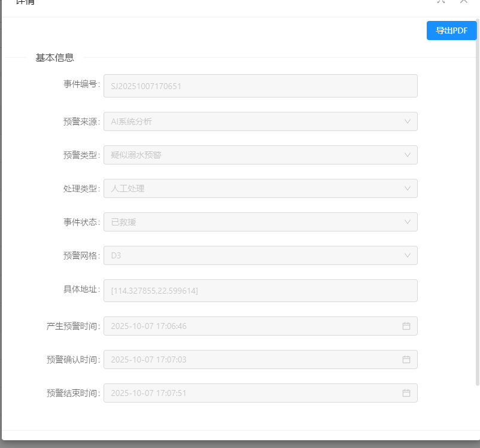Viewport: 480px width, 448px height.
Task: Select the 具体地址 coordinates field
Action: pos(260,291)
